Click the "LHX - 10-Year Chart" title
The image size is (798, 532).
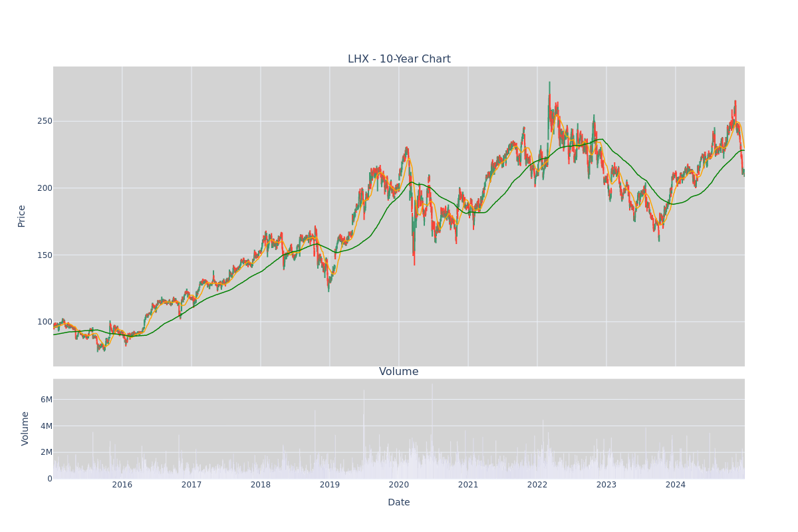[x=399, y=59]
